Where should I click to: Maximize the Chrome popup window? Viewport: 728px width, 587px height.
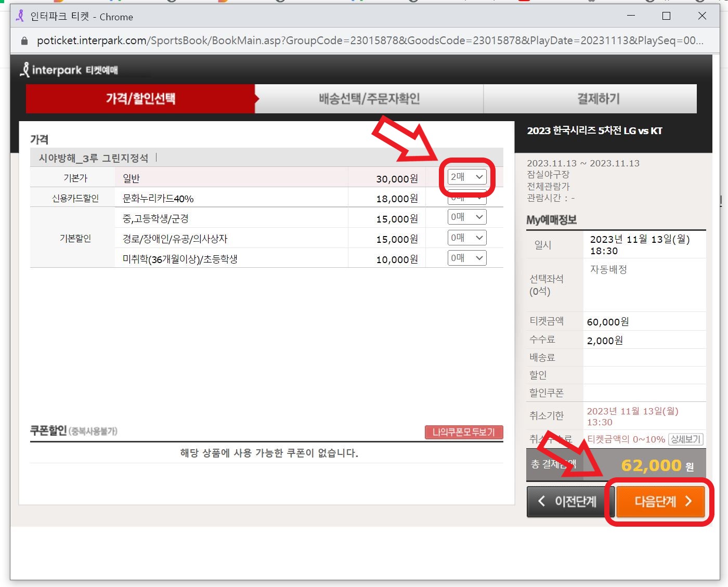[666, 16]
